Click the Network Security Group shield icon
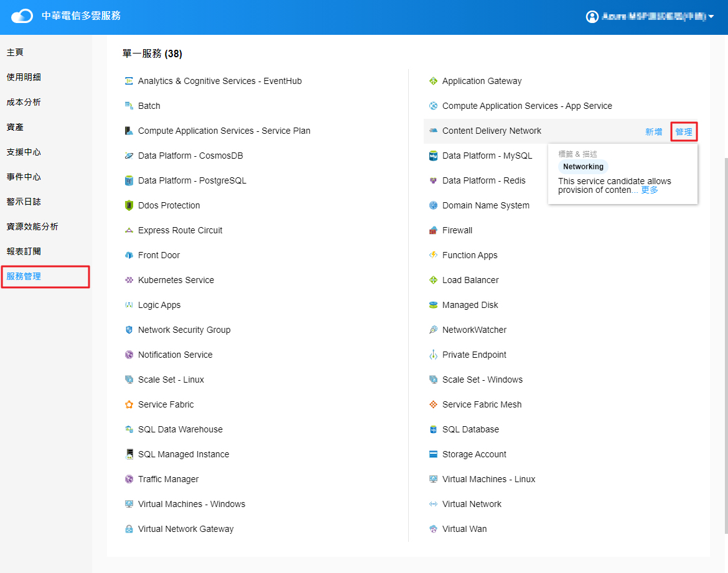The height and width of the screenshot is (573, 728). 129,330
